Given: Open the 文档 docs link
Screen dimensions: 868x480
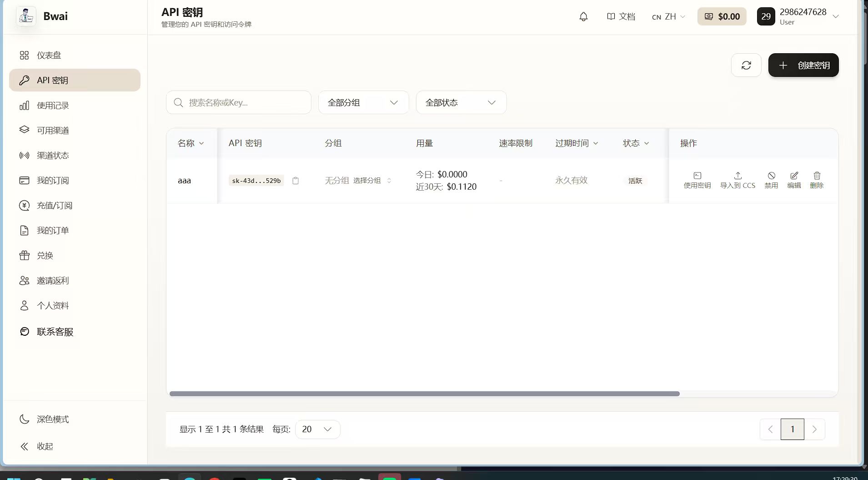Looking at the screenshot, I should (x=621, y=16).
